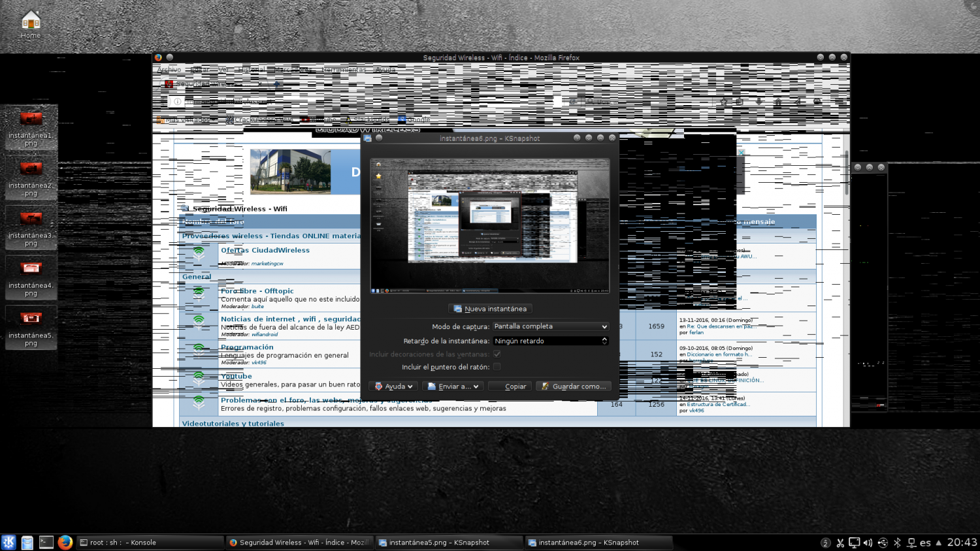Click KSnapshot titlebar help question-mark button

pyautogui.click(x=577, y=138)
